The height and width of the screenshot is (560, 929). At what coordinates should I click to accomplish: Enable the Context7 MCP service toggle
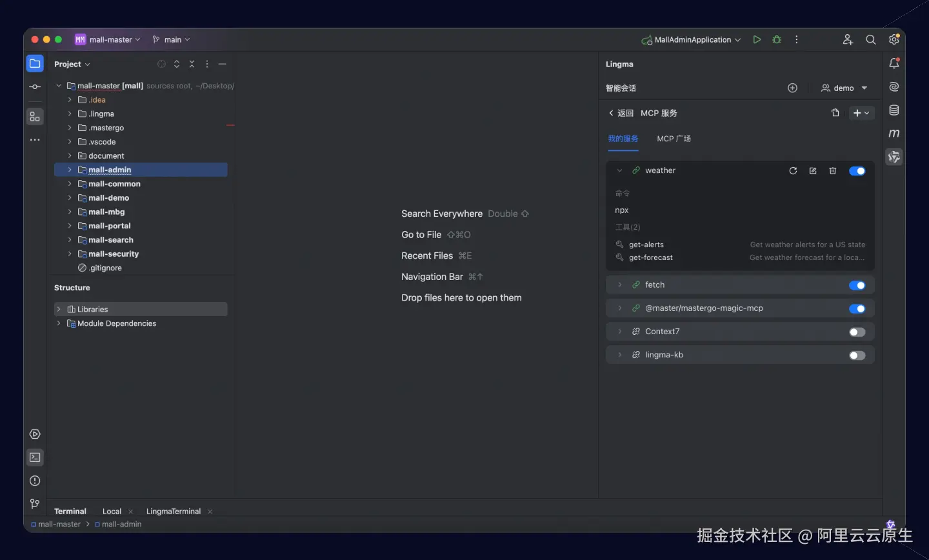pos(857,332)
